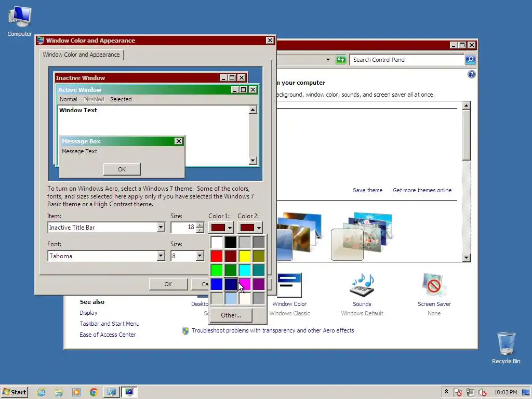Viewport: 532px width, 399px height.
Task: Open the Color 2 dropdown
Action: point(250,228)
